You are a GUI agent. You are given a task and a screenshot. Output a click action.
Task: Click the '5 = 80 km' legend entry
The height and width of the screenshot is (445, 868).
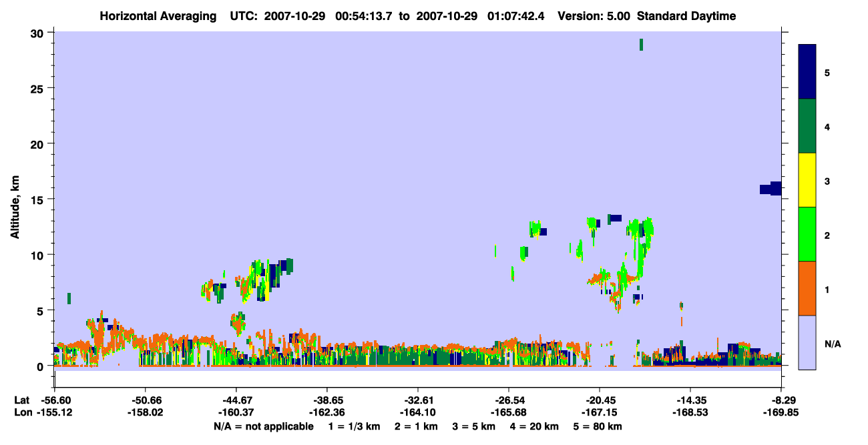tap(598, 426)
